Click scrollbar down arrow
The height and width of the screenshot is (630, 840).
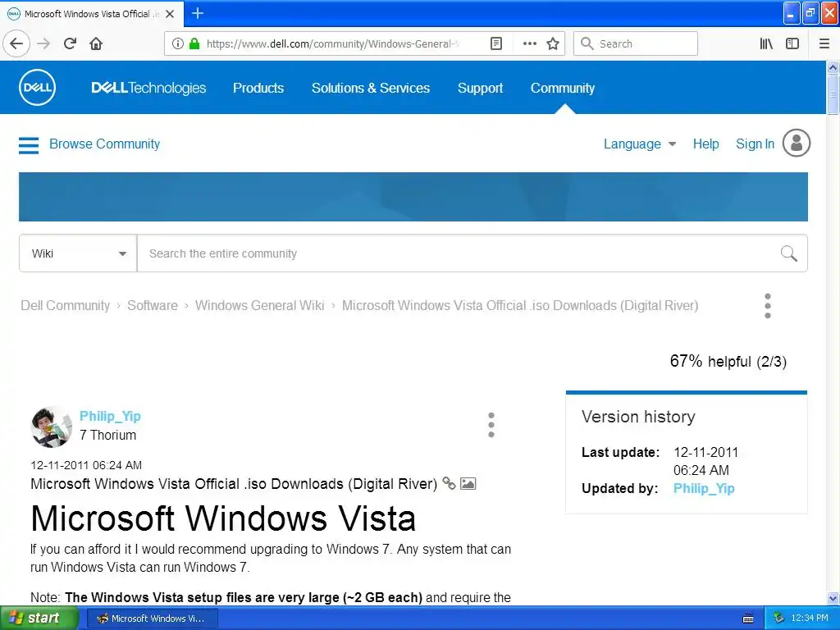point(833,598)
